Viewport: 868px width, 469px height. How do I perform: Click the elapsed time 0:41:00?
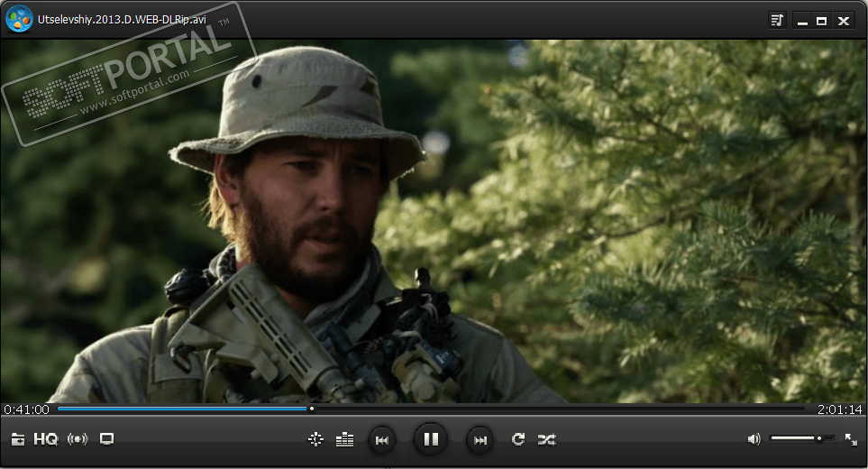26,409
